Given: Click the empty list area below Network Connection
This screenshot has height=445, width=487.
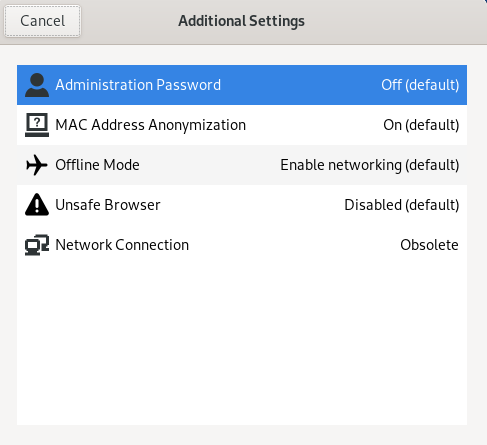Looking at the screenshot, I should 242,345.
